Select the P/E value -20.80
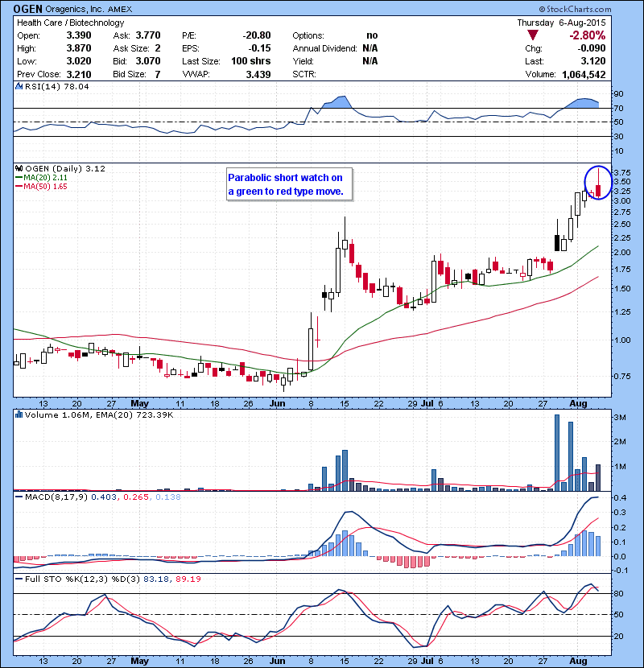The height and width of the screenshot is (668, 644). point(257,35)
